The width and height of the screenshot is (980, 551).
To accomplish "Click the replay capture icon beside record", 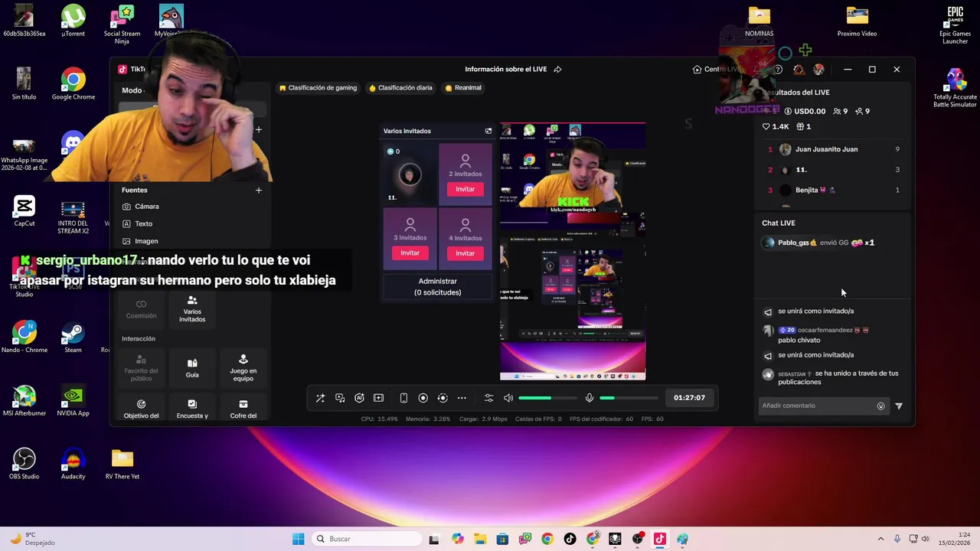I will coord(442,398).
